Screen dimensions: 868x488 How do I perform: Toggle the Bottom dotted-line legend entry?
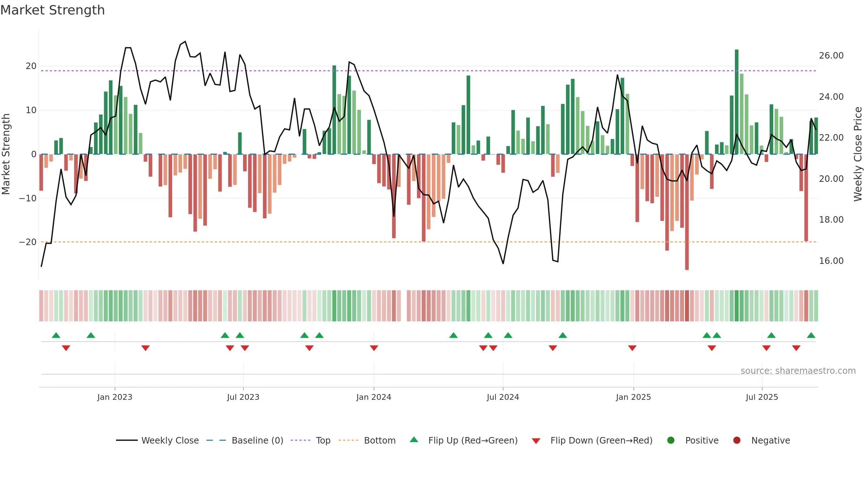click(367, 440)
